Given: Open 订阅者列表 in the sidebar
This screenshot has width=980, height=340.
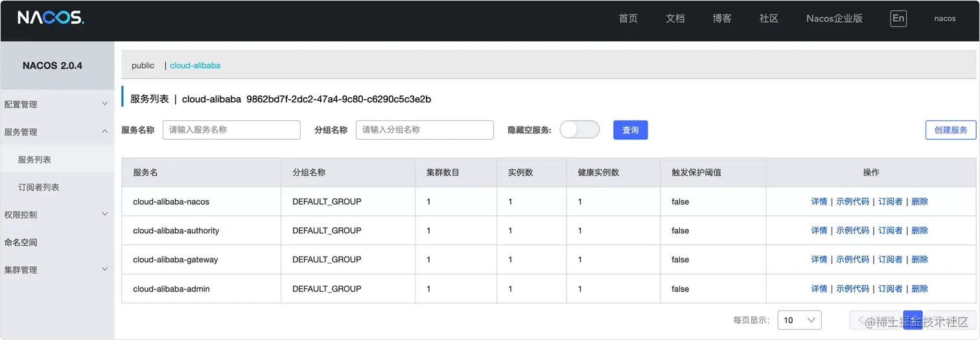Looking at the screenshot, I should click(x=39, y=187).
